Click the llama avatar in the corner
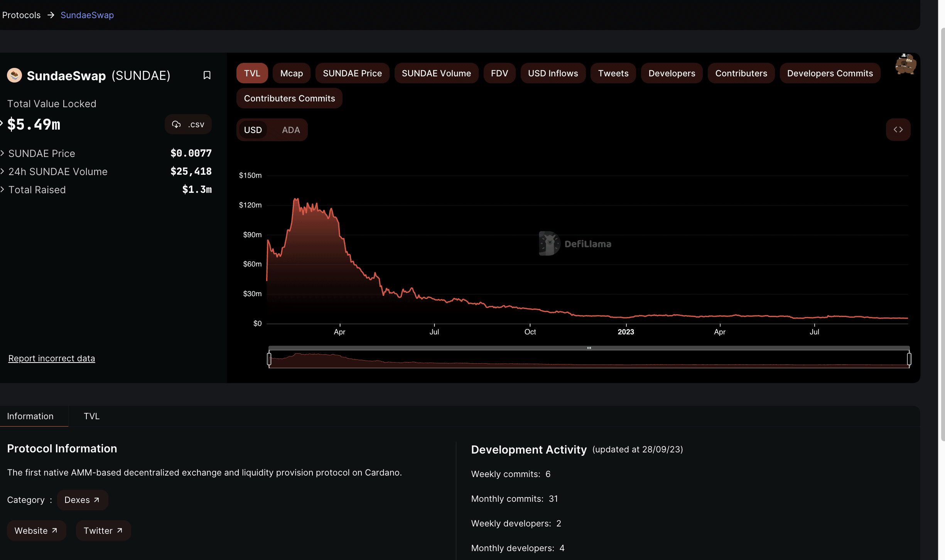 tap(905, 64)
